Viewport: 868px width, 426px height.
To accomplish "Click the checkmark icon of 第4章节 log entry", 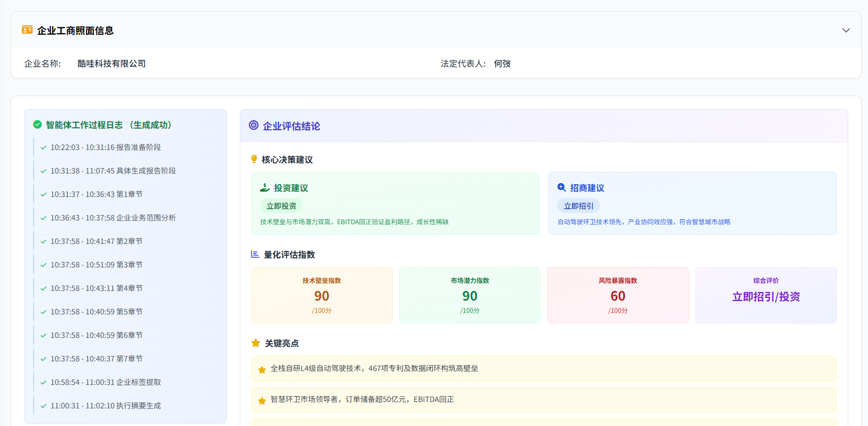I will coord(44,289).
